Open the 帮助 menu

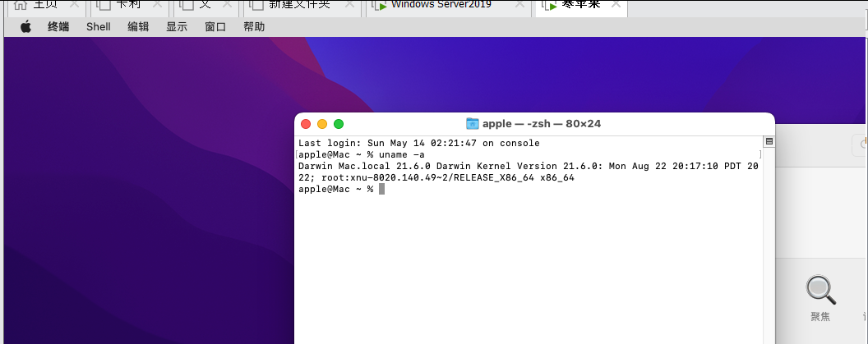point(254,26)
